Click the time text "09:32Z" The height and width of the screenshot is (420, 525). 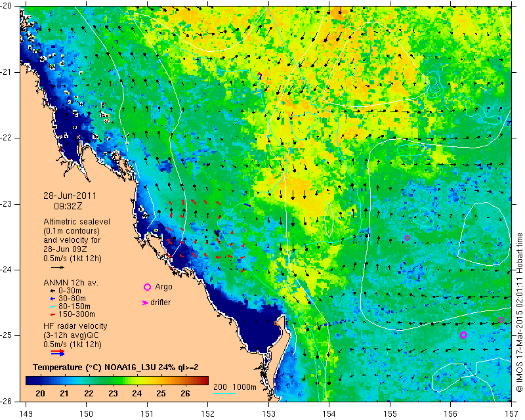pyautogui.click(x=68, y=206)
